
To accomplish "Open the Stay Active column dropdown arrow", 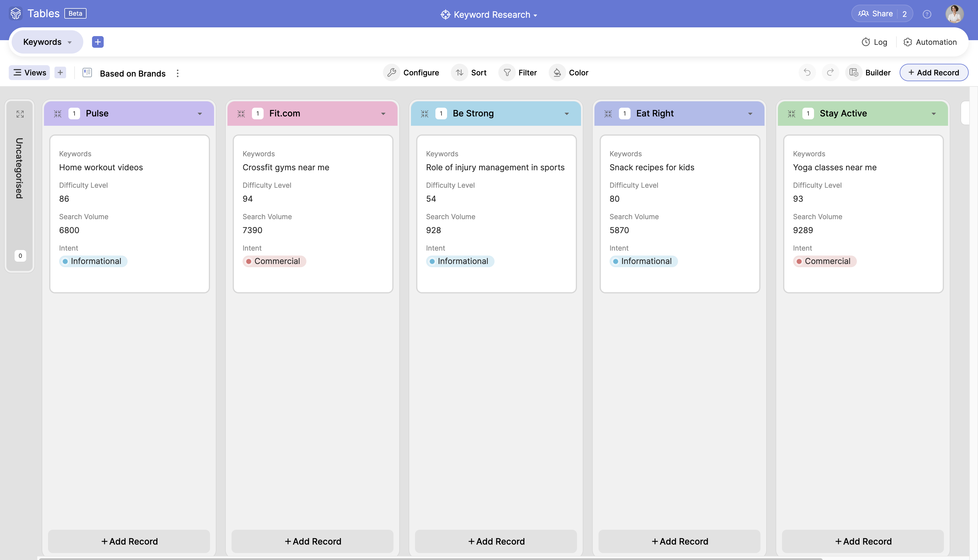I will tap(934, 114).
